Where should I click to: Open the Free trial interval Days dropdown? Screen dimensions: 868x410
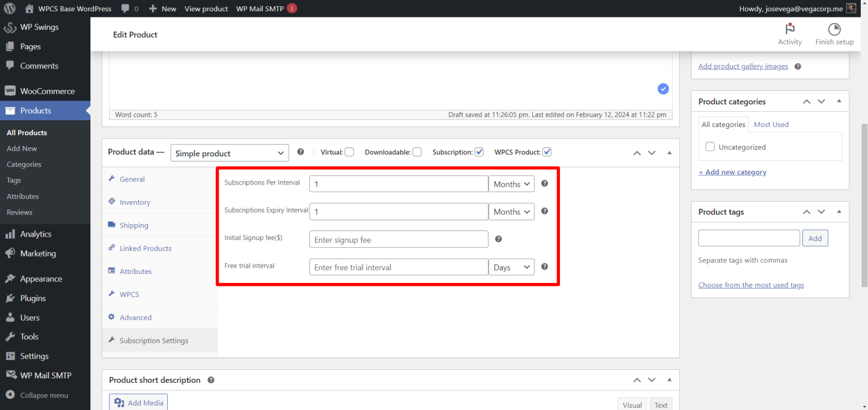511,267
